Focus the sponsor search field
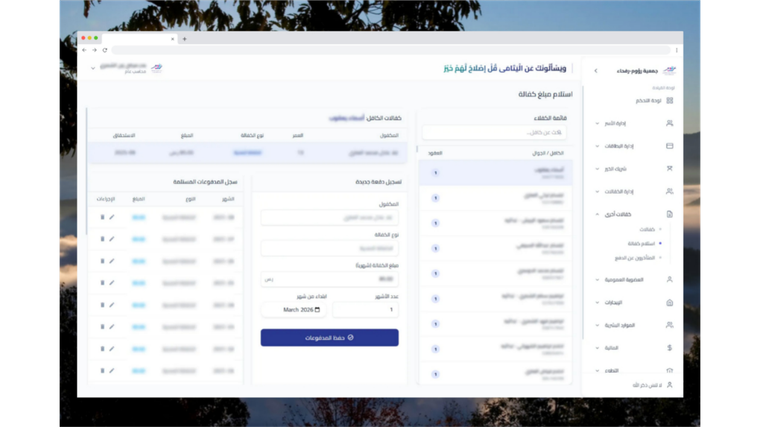 (494, 132)
